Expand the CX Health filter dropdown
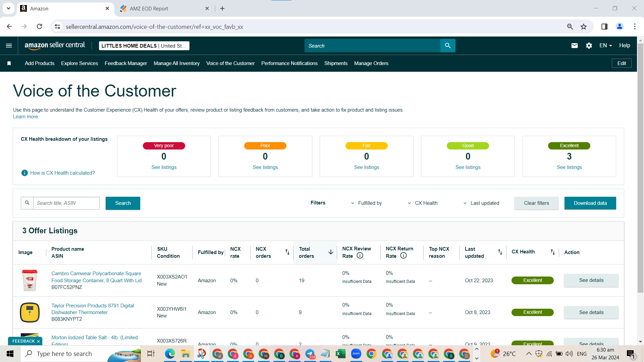 (423, 203)
